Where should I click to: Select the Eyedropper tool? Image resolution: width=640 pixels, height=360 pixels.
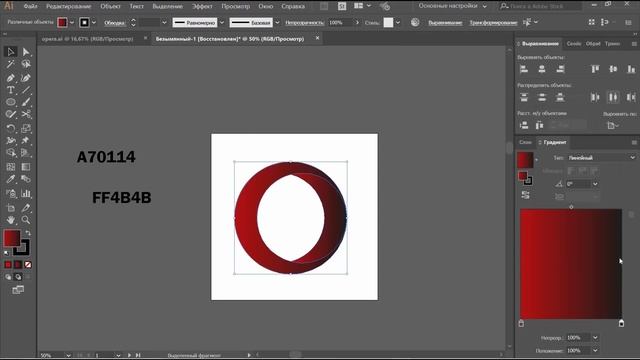click(11, 179)
